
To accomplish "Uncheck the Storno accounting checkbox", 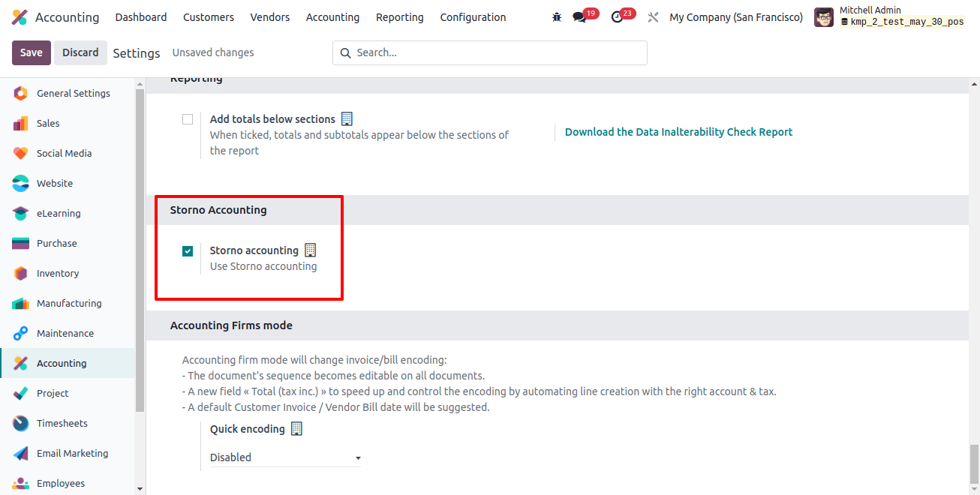I will pyautogui.click(x=188, y=251).
